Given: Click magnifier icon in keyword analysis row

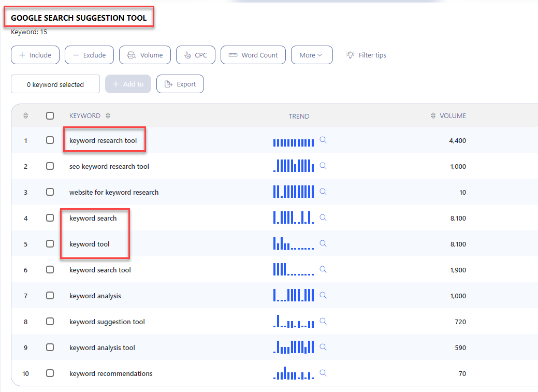Looking at the screenshot, I should tap(323, 295).
